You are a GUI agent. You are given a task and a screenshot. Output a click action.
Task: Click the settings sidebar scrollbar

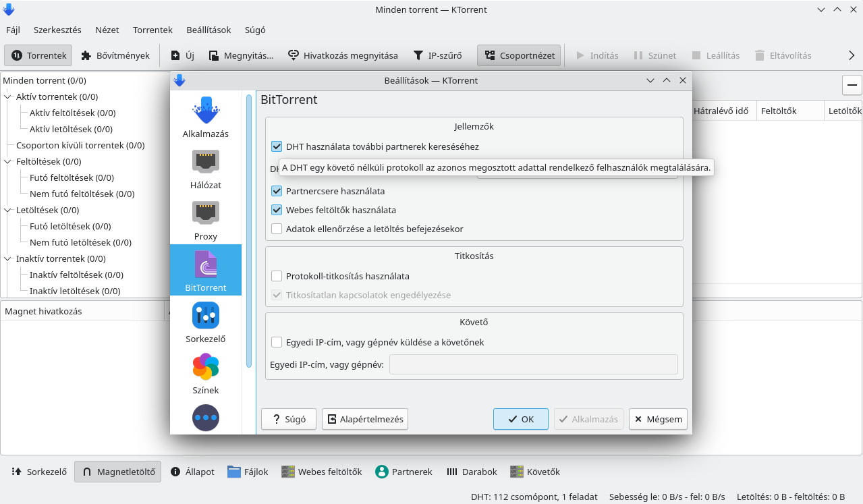pyautogui.click(x=248, y=231)
